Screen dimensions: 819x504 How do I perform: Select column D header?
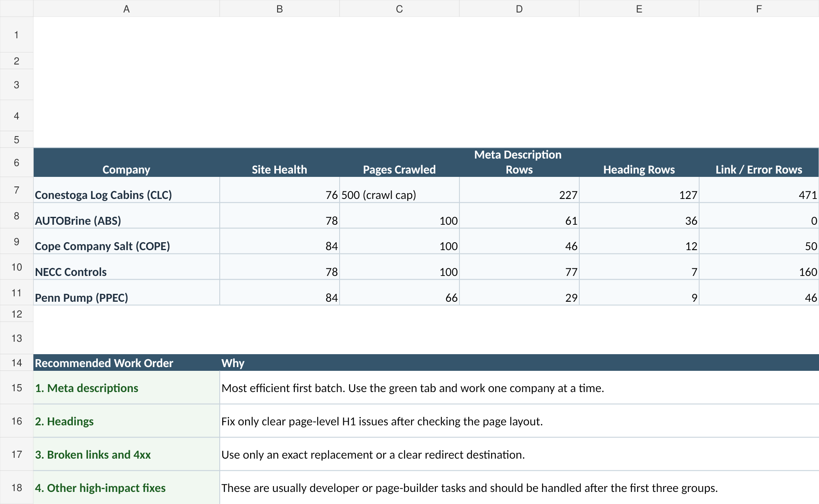tap(519, 9)
